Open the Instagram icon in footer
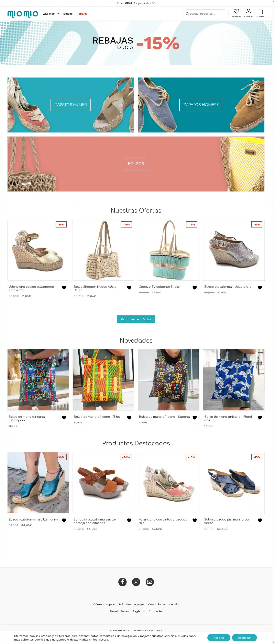Viewport: 275px width, 644px height. tap(136, 582)
